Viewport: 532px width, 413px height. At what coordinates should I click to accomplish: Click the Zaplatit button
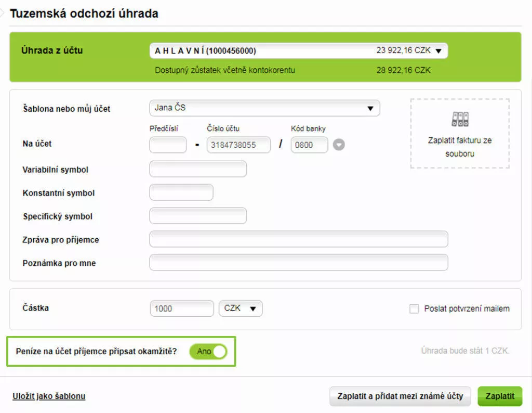(x=500, y=396)
